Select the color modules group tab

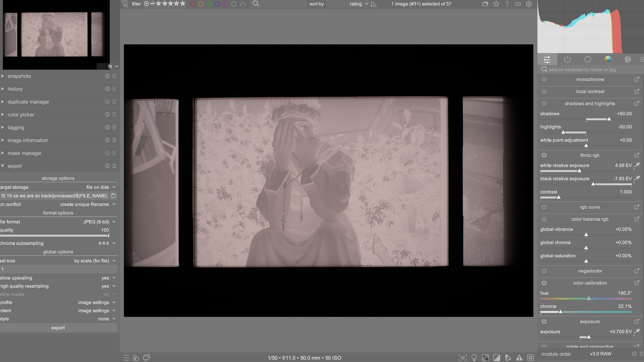click(608, 60)
